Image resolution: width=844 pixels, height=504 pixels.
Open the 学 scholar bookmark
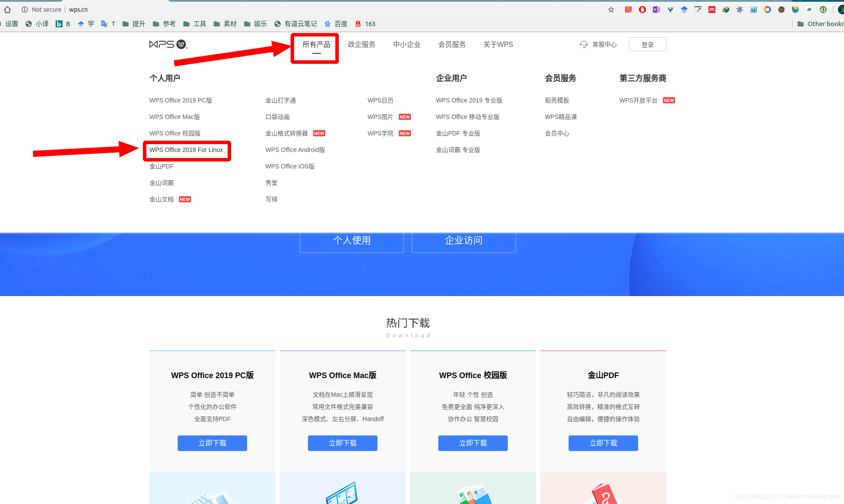point(86,24)
